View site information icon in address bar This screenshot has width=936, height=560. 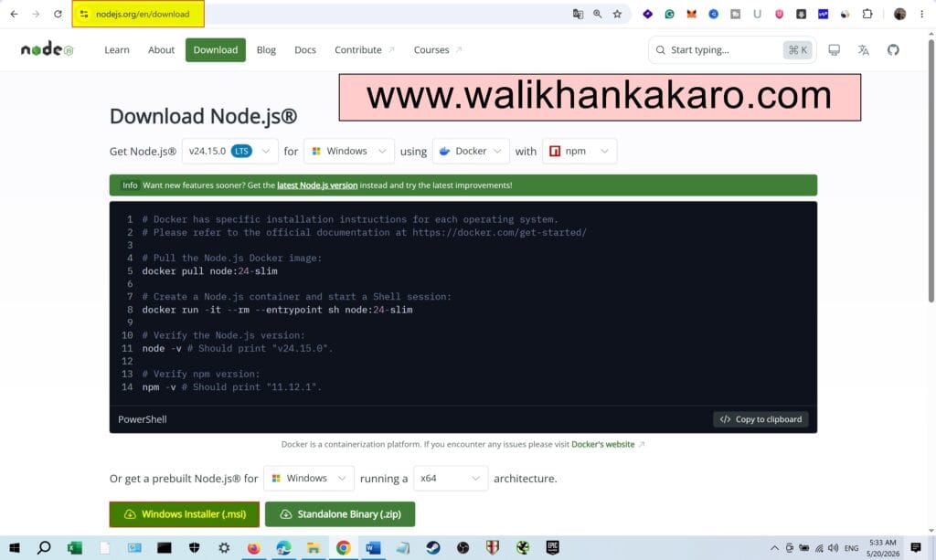[84, 14]
